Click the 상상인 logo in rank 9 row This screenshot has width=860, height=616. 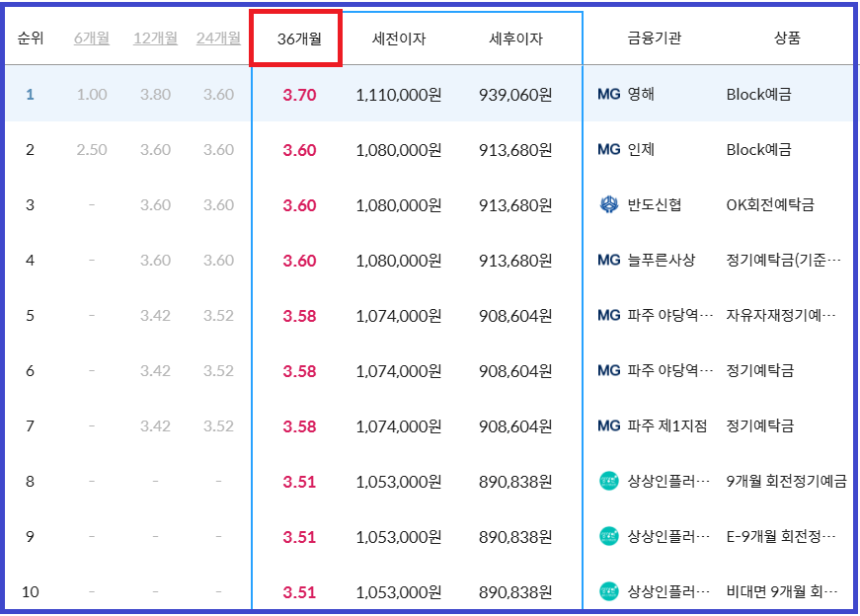(609, 536)
